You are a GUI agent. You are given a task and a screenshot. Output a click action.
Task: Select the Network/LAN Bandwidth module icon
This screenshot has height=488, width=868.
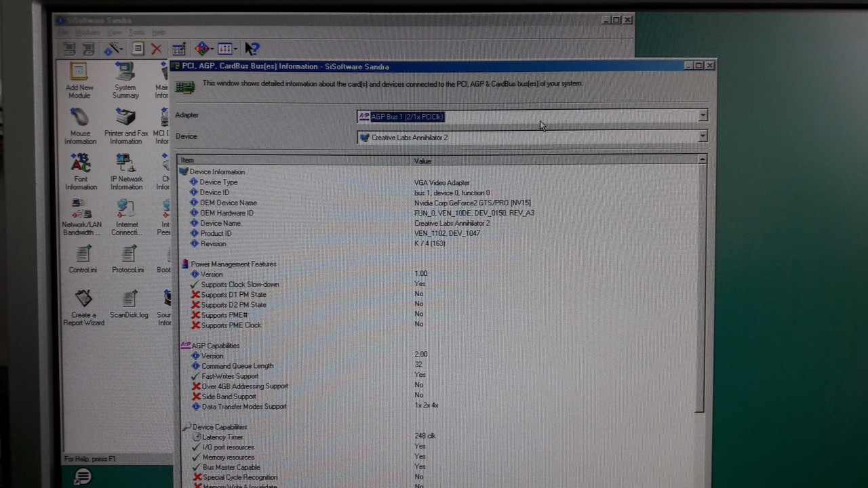point(81,217)
